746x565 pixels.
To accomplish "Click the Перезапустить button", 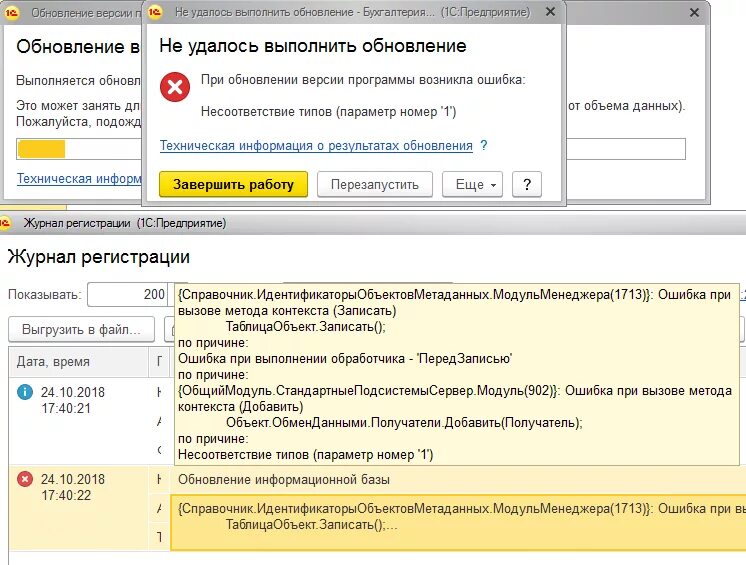I will click(x=374, y=184).
